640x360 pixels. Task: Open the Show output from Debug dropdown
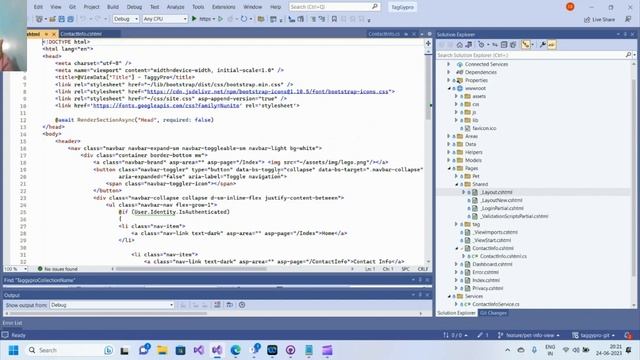pos(112,305)
